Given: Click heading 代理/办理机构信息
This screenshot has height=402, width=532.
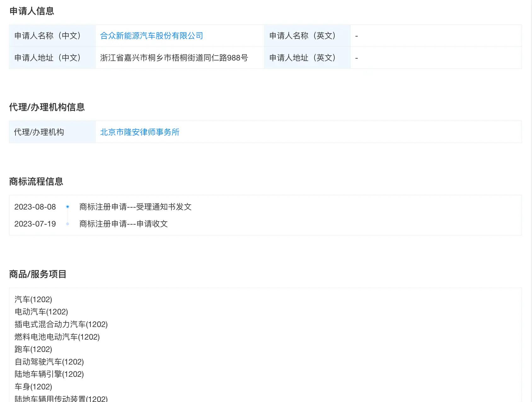Looking at the screenshot, I should [47, 107].
